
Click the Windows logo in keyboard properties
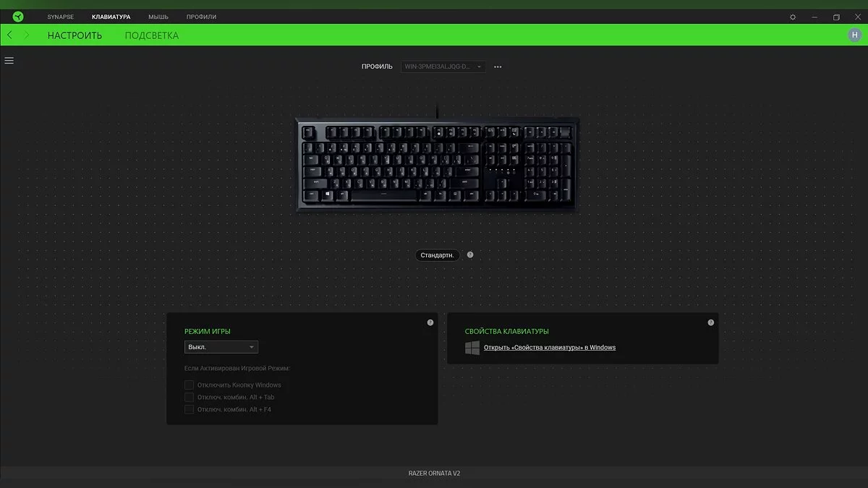[x=472, y=348]
